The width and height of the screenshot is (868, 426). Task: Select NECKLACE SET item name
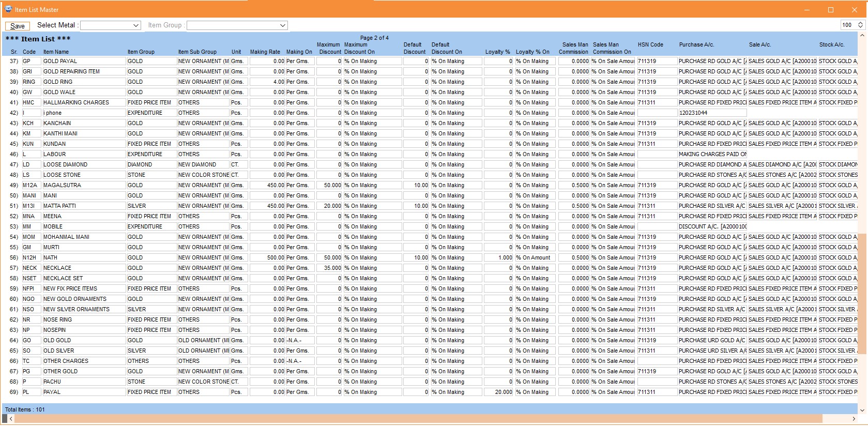tap(84, 278)
